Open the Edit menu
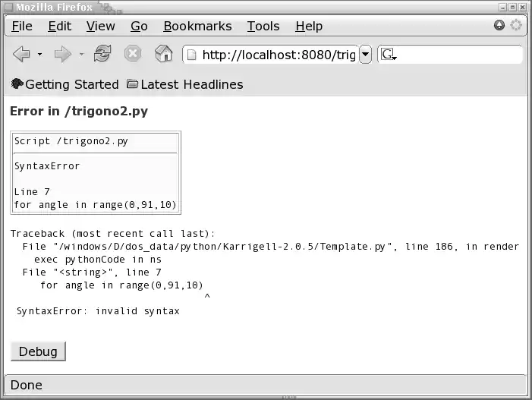The width and height of the screenshot is (532, 400). point(60,26)
